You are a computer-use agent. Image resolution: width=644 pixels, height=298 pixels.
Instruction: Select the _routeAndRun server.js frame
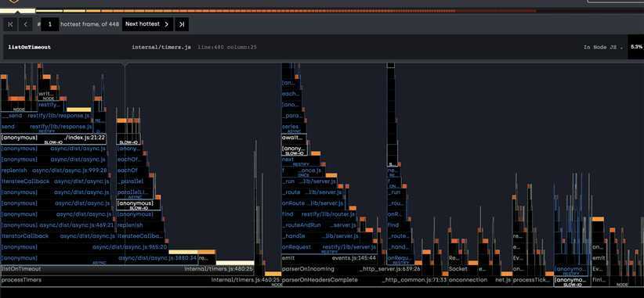pyautogui.click(x=319, y=225)
